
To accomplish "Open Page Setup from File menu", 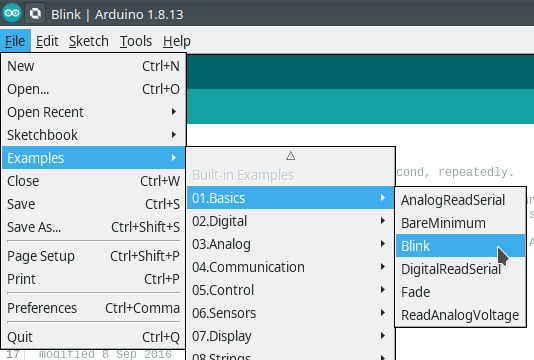I will coord(93,256).
